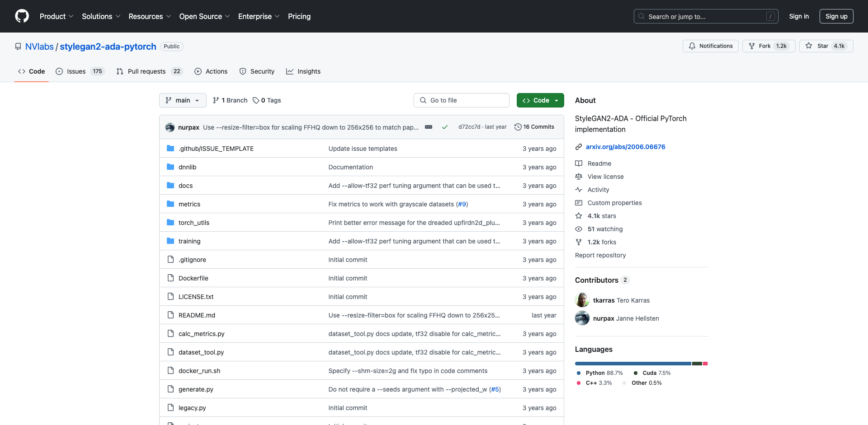
Task: Click nurpax contributor avatar in Contributors
Action: 582,318
